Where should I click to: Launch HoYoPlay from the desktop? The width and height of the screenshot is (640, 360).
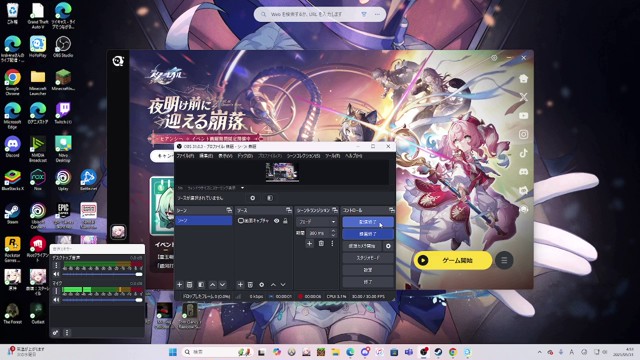pyautogui.click(x=38, y=46)
